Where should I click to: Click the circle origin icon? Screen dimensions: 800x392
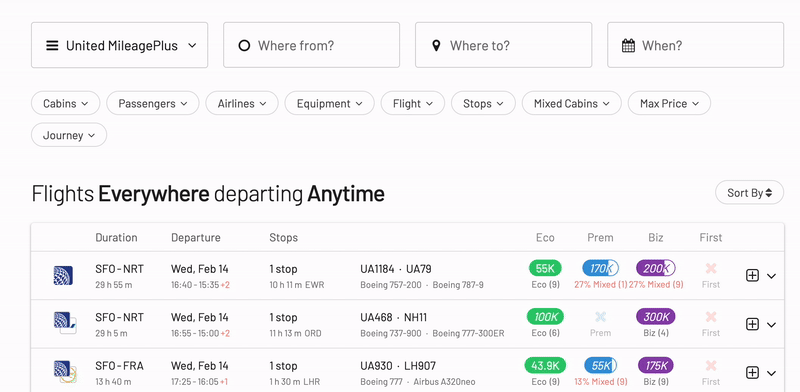244,45
